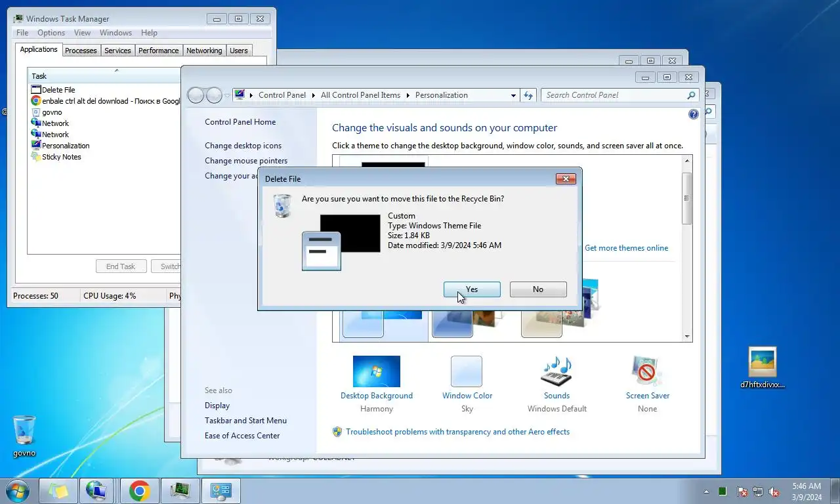Click the Search Control Panel field
The image size is (840, 504).
(619, 95)
